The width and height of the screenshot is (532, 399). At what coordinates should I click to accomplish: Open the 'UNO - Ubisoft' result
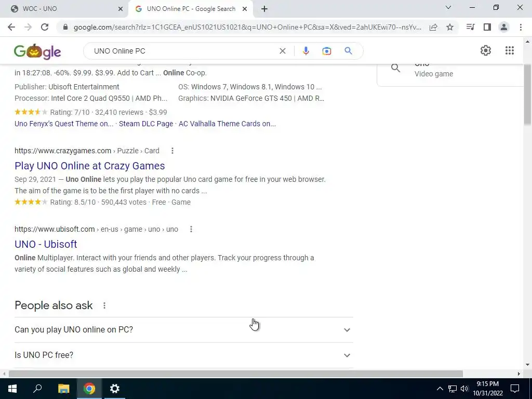click(x=46, y=244)
